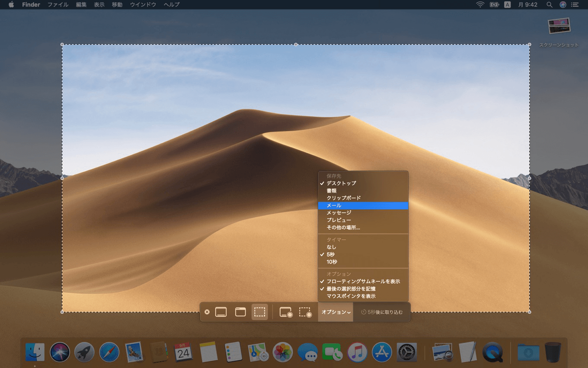This screenshot has height=368, width=588.
Task: Collapse the オプション dropdown button
Action: pyautogui.click(x=336, y=312)
